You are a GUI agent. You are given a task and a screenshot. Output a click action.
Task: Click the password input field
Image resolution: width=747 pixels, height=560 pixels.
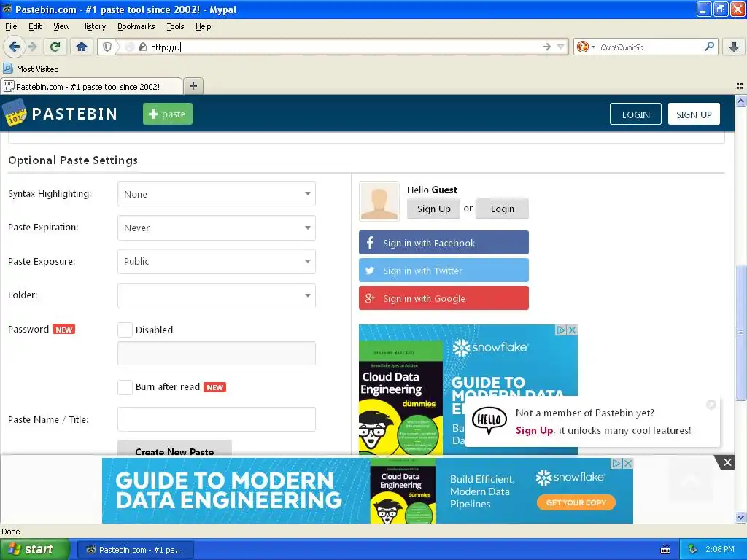tap(216, 354)
